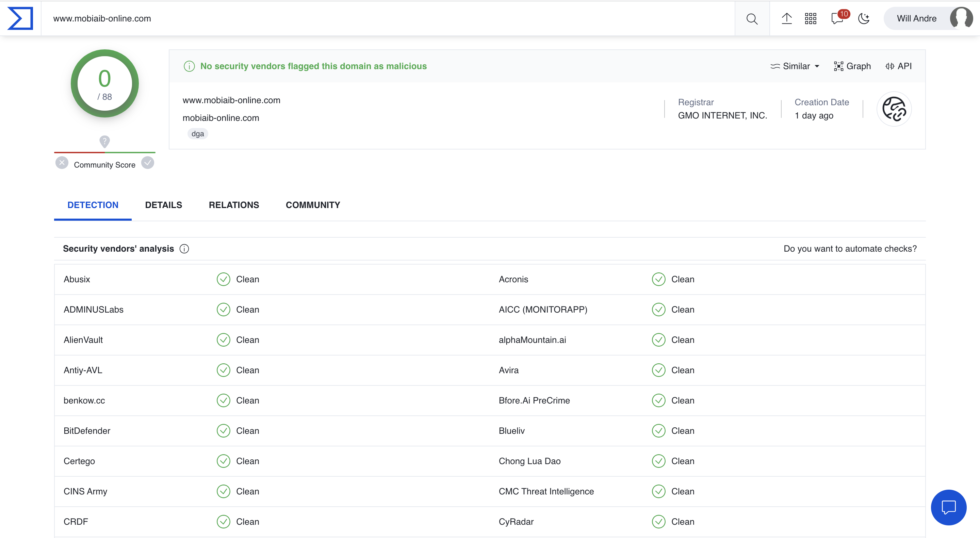Viewport: 980px width, 538px height.
Task: Click the 'CyRadar' vendor name
Action: point(516,522)
